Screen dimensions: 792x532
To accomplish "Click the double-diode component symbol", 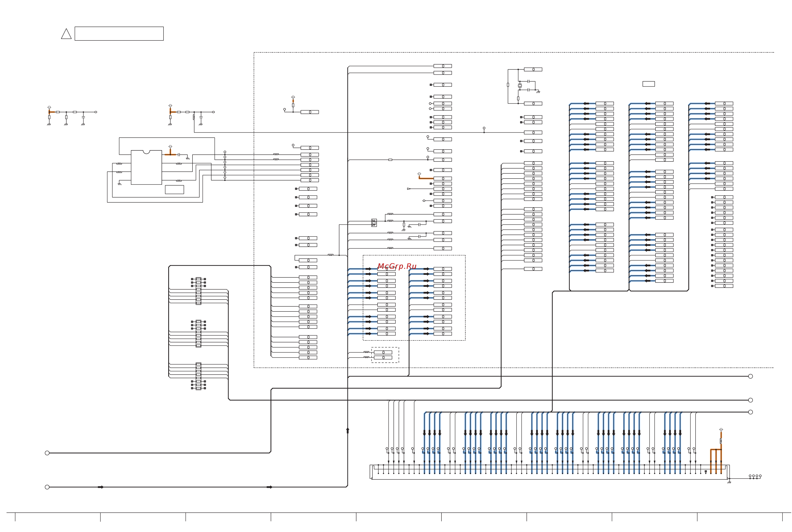I will click(374, 223).
